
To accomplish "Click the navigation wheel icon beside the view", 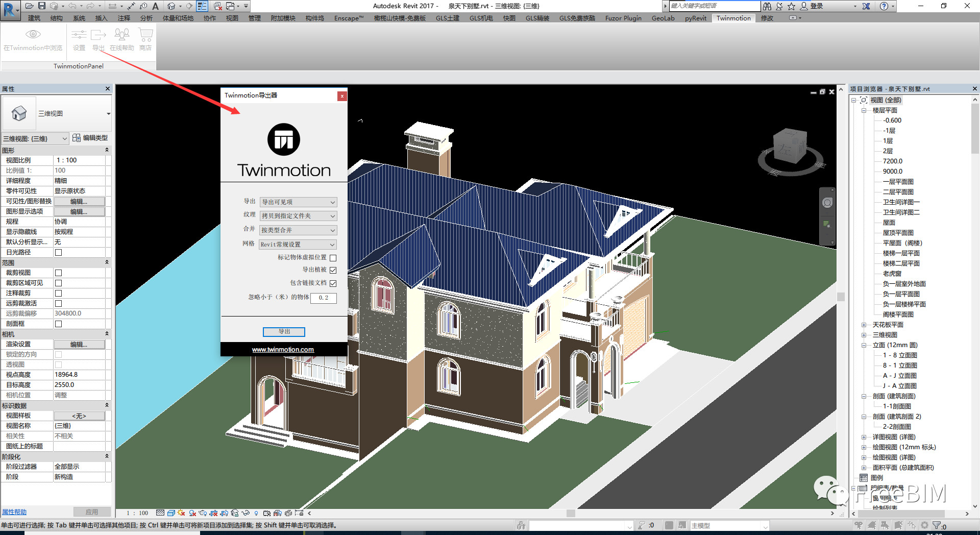I will click(x=827, y=203).
